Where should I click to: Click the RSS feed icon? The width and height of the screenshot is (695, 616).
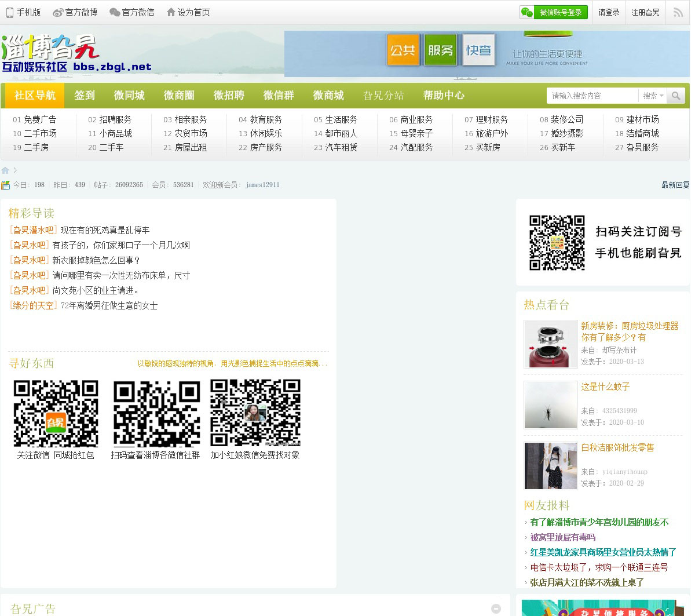click(x=678, y=12)
